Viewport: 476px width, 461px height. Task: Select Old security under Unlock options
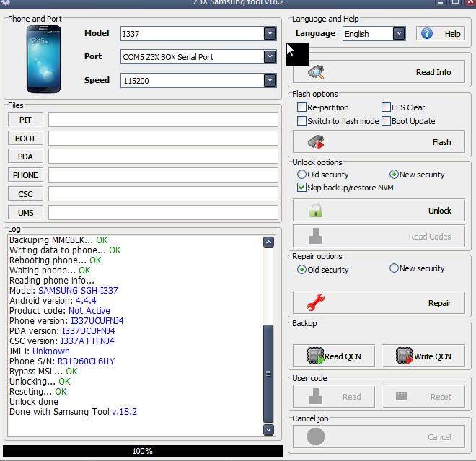[x=301, y=175]
